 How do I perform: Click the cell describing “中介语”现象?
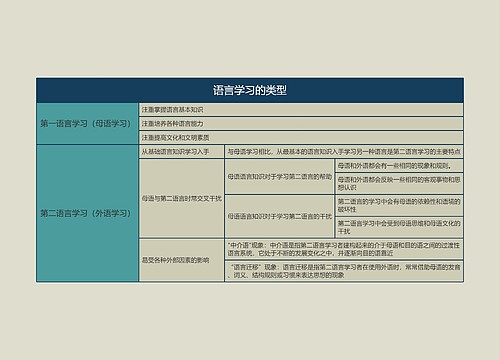click(344, 249)
